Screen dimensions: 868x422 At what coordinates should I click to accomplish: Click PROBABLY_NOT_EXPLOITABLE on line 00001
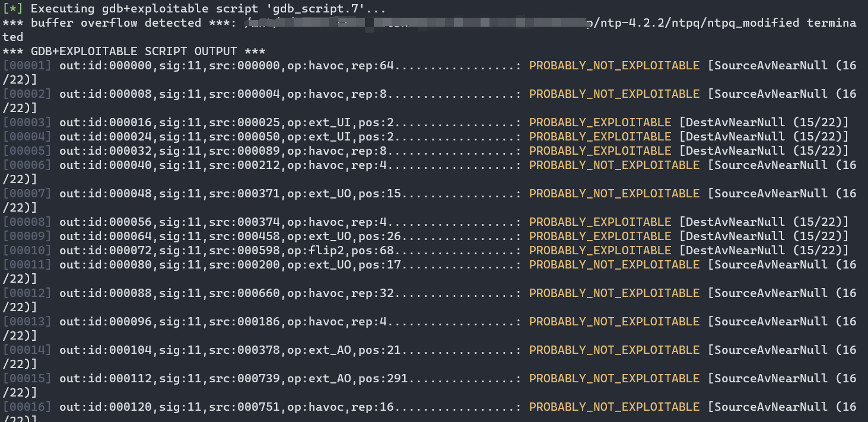(x=615, y=66)
